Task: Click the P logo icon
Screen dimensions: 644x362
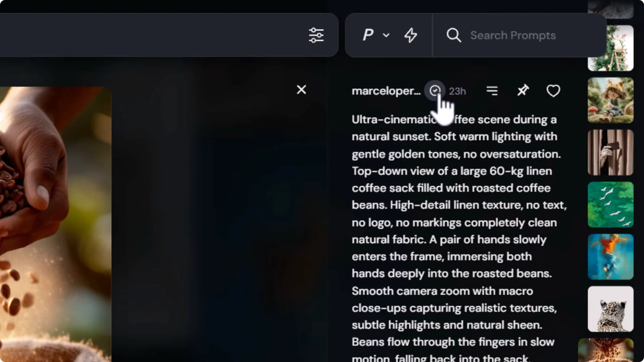Action: (368, 35)
